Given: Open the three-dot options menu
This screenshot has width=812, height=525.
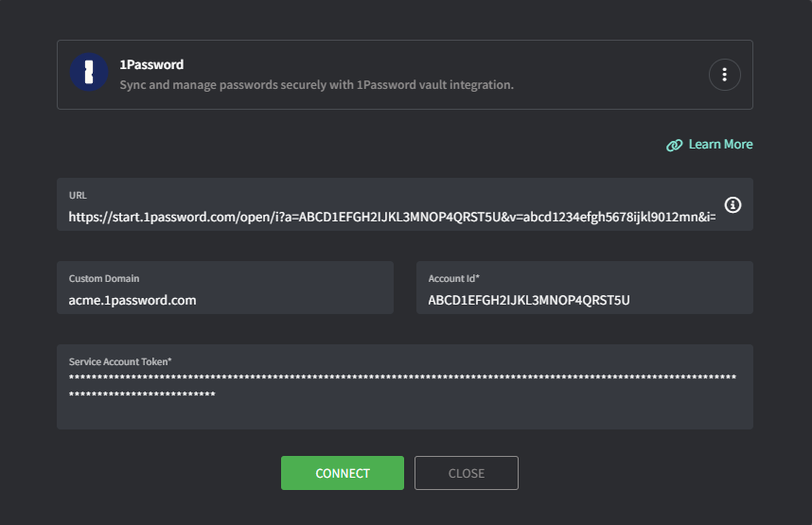Looking at the screenshot, I should (725, 75).
